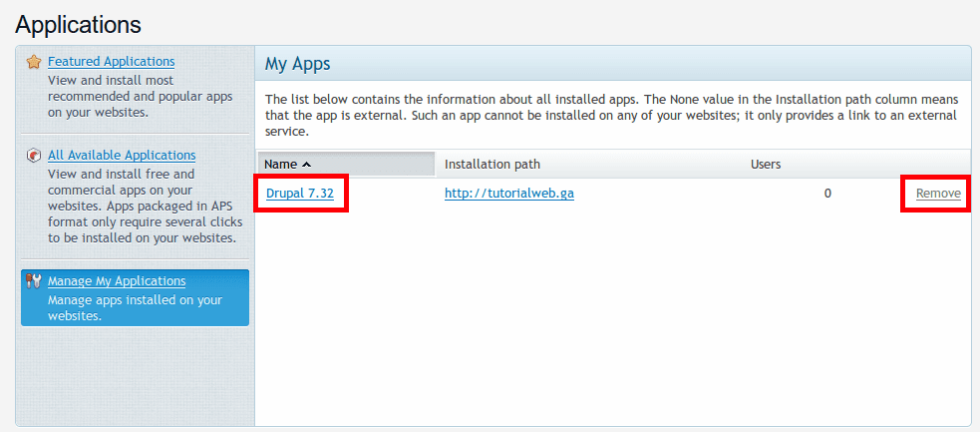Screen dimensions: 980x432
Task: Click the icon next to All Available Applications
Action: pos(34,155)
